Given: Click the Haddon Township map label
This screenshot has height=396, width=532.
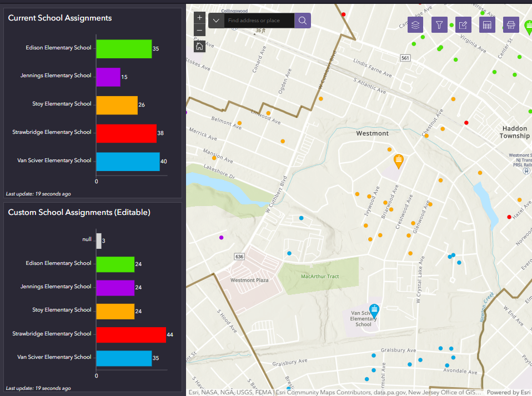Looking at the screenshot, I should [x=514, y=132].
